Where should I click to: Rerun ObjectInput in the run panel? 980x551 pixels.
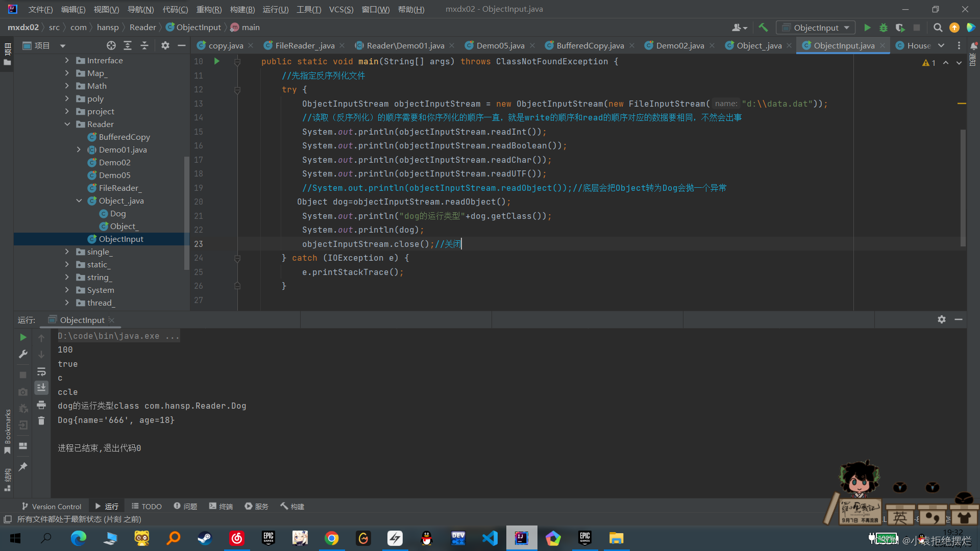[x=23, y=337]
